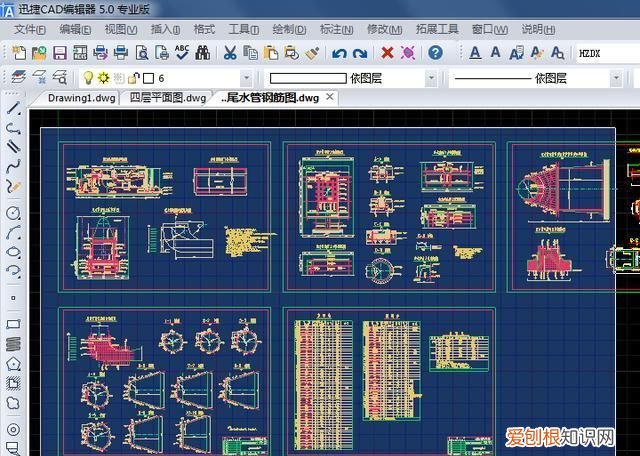Open the 工具(T) menu
The height and width of the screenshot is (456, 640).
(244, 29)
